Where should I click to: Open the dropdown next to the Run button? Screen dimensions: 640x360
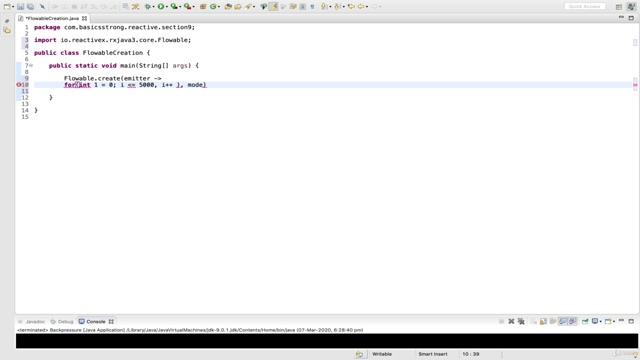(x=167, y=7)
